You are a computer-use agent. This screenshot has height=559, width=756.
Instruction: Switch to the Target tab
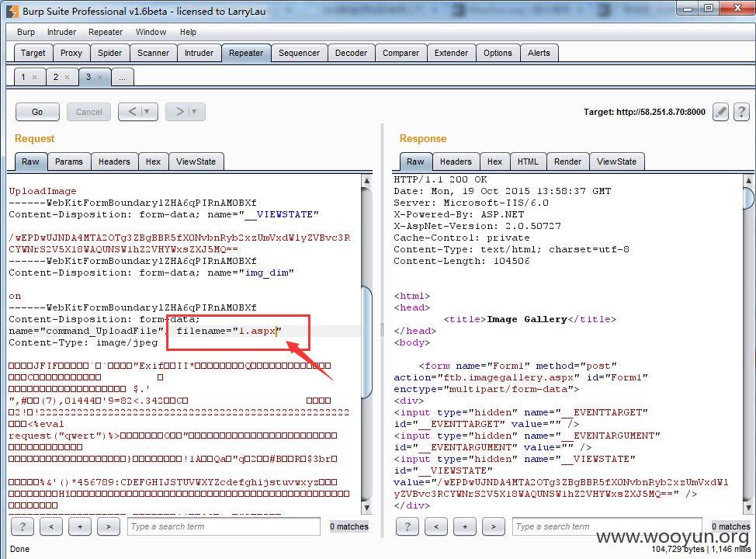click(33, 53)
